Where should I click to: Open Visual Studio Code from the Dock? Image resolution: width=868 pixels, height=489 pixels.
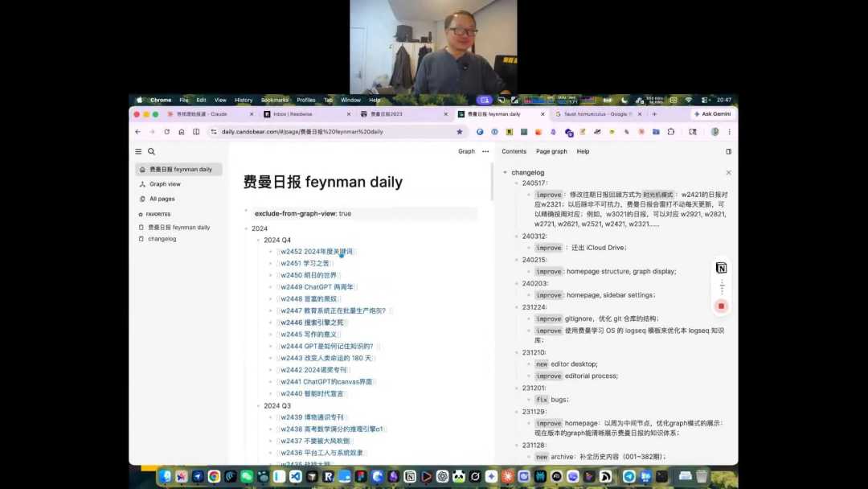(x=296, y=476)
